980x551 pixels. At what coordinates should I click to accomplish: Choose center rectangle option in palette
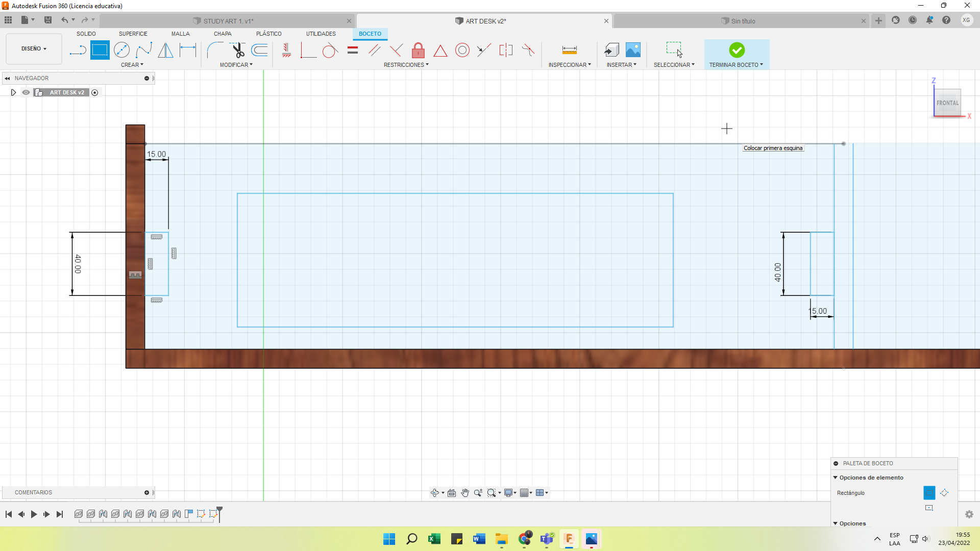(x=929, y=508)
